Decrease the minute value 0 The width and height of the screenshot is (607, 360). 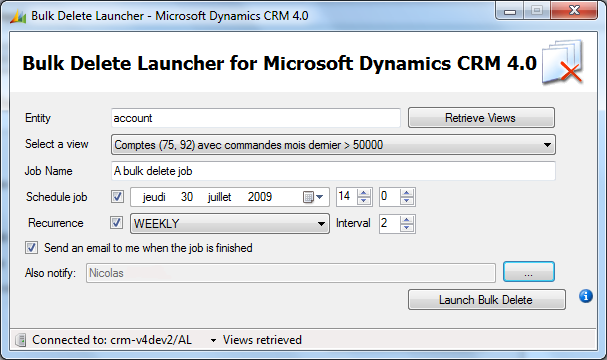pos(406,201)
